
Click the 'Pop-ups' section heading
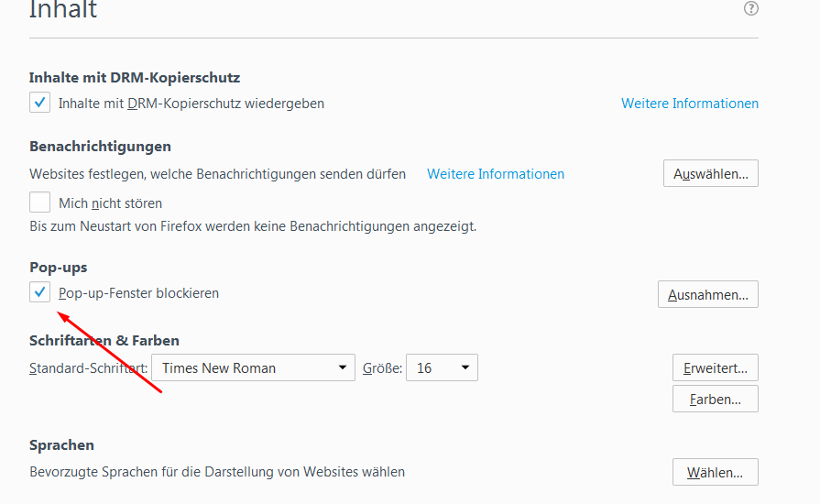tap(58, 268)
